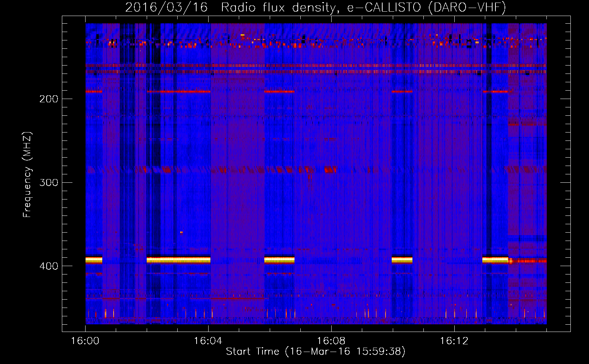Click the 16:04 time tick label

pyautogui.click(x=208, y=341)
